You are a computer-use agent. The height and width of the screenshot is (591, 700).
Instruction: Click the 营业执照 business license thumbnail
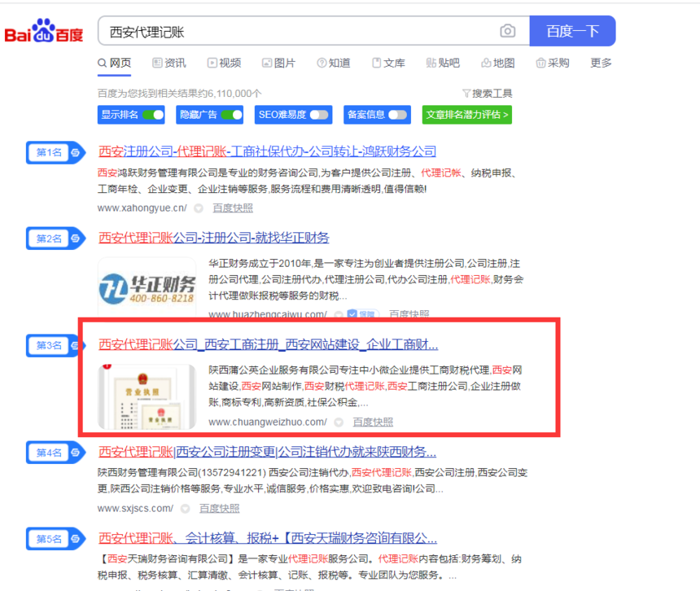147,396
